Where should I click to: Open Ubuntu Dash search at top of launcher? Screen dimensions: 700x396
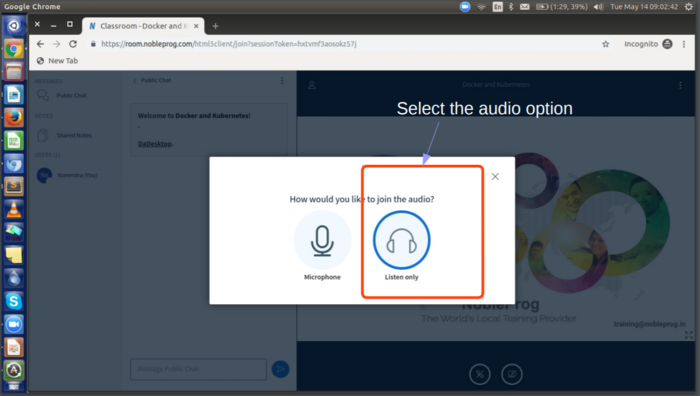tap(14, 26)
